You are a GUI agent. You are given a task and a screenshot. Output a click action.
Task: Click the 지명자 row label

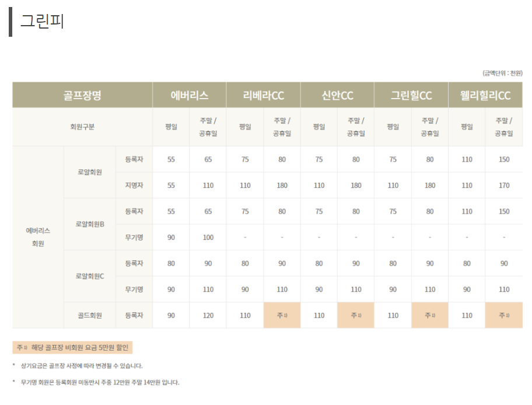pos(134,186)
